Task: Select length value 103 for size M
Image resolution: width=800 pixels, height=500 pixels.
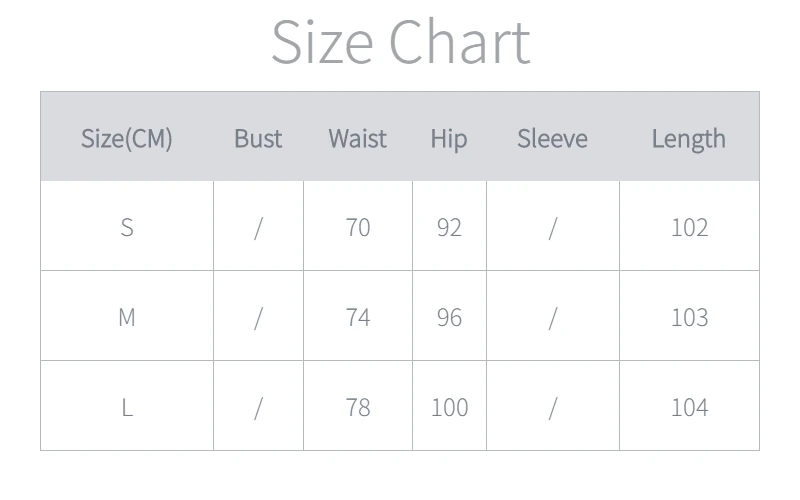Action: 689,317
